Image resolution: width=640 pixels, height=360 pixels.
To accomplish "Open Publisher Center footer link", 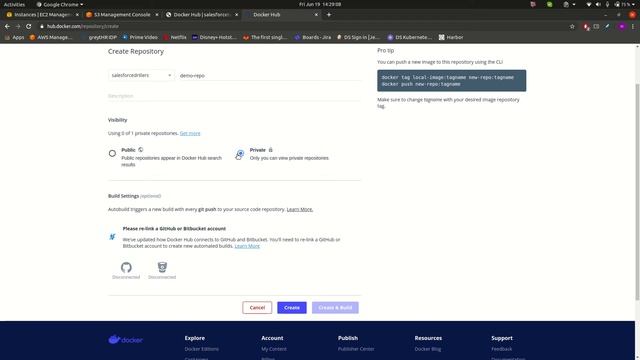I will tap(356, 349).
